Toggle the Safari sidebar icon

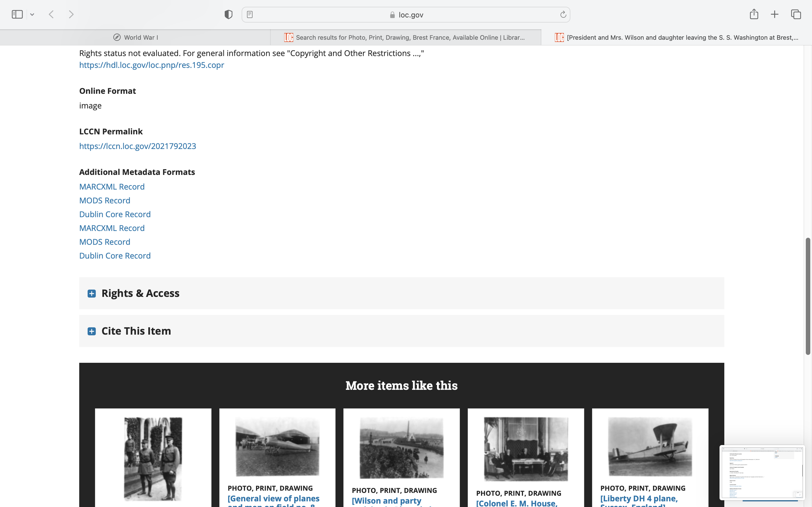click(17, 14)
